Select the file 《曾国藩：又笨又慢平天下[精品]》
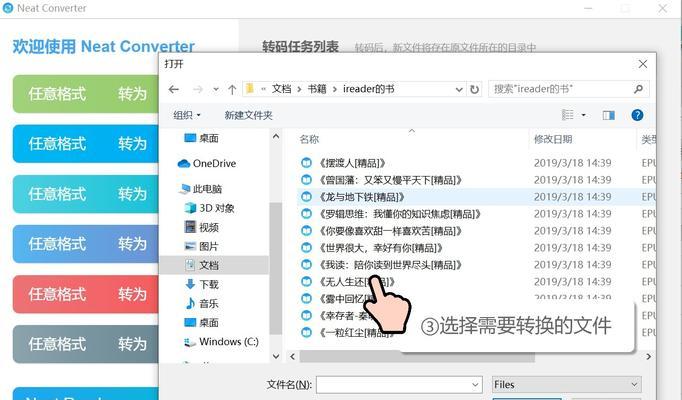 390,180
